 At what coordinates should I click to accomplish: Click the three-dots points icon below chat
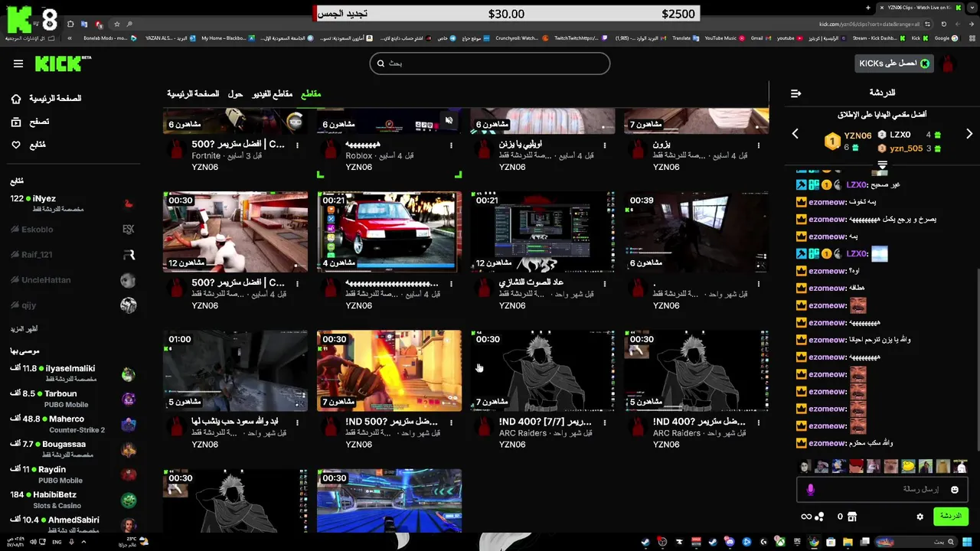819,517
